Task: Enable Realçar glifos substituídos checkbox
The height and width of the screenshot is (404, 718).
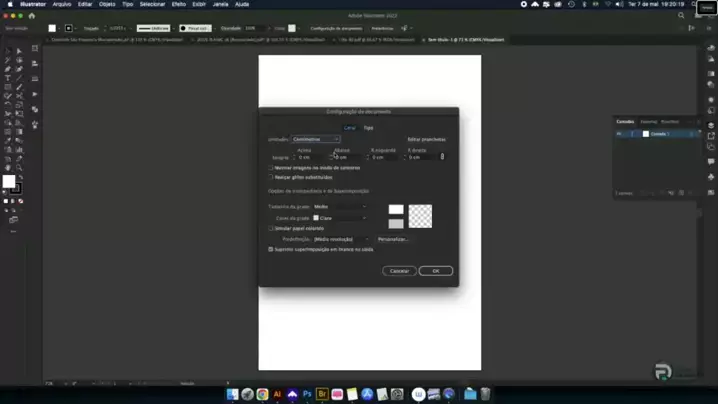Action: click(271, 177)
